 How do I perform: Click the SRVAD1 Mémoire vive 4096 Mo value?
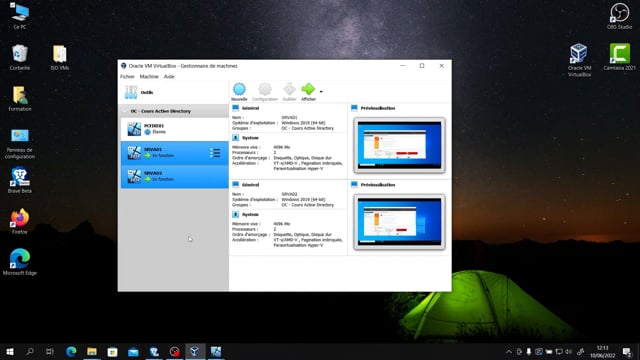282,147
